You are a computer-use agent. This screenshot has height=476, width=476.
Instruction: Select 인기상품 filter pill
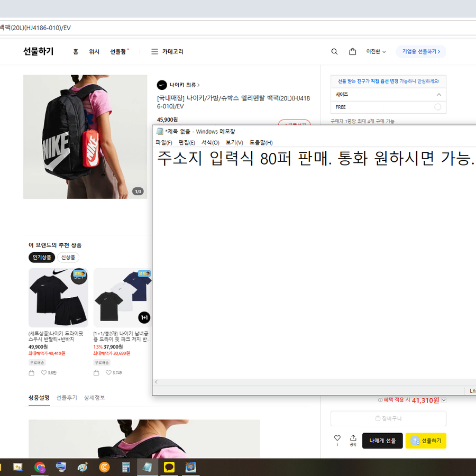[42, 258]
